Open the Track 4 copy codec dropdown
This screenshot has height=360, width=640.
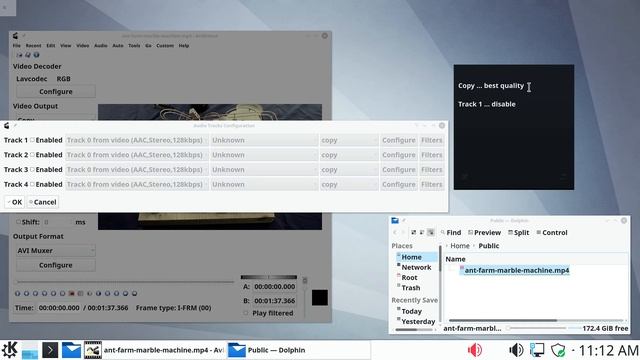[349, 184]
